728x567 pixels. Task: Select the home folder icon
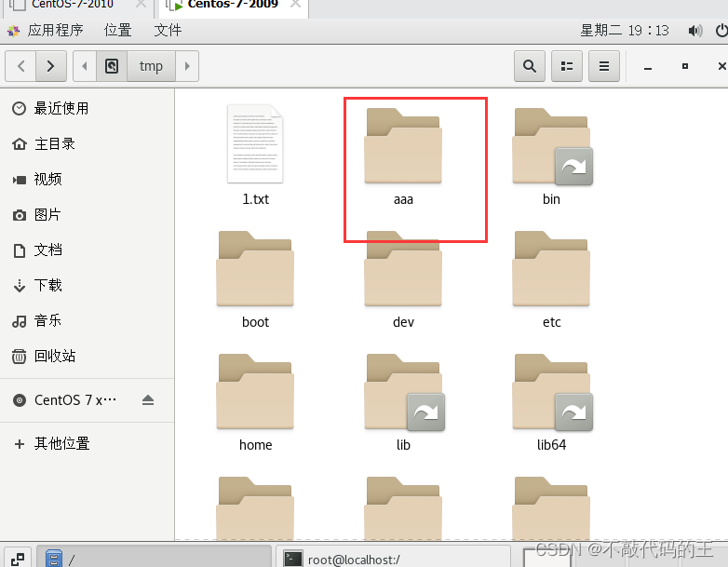coord(255,391)
